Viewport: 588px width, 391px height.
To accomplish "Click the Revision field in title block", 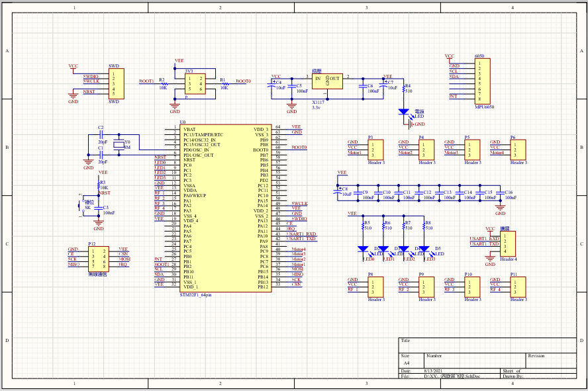I will coord(550,361).
